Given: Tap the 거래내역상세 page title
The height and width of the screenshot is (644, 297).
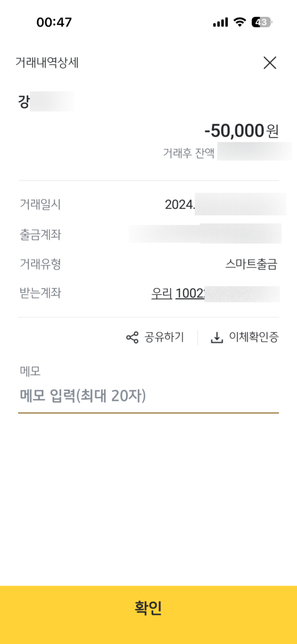Looking at the screenshot, I should click(47, 63).
